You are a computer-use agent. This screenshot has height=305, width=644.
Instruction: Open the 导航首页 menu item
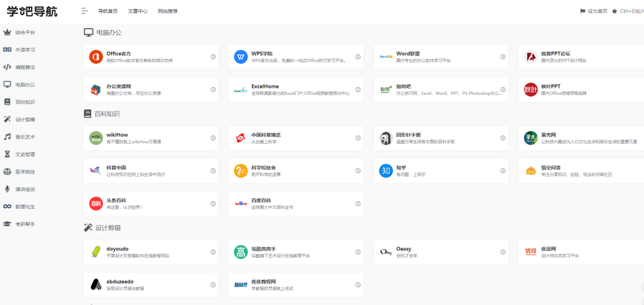(x=107, y=11)
